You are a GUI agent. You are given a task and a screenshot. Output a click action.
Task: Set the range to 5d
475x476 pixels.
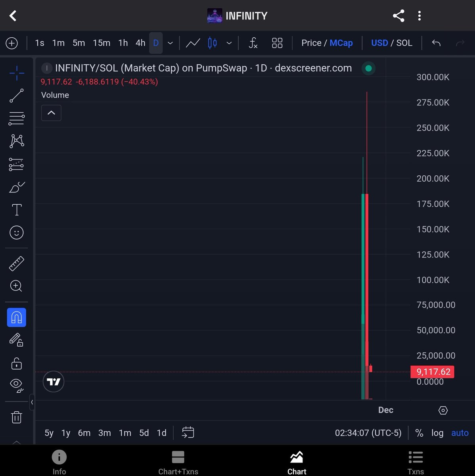point(144,433)
